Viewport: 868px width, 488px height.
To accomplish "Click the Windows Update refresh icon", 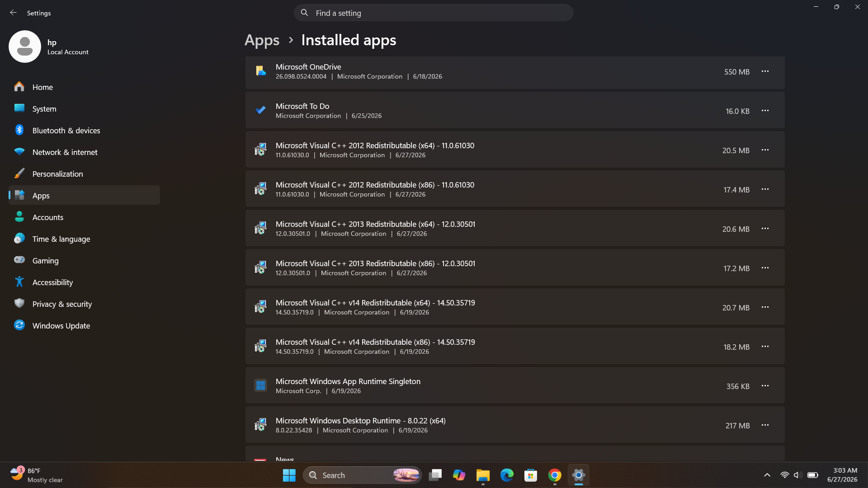I will pos(19,325).
